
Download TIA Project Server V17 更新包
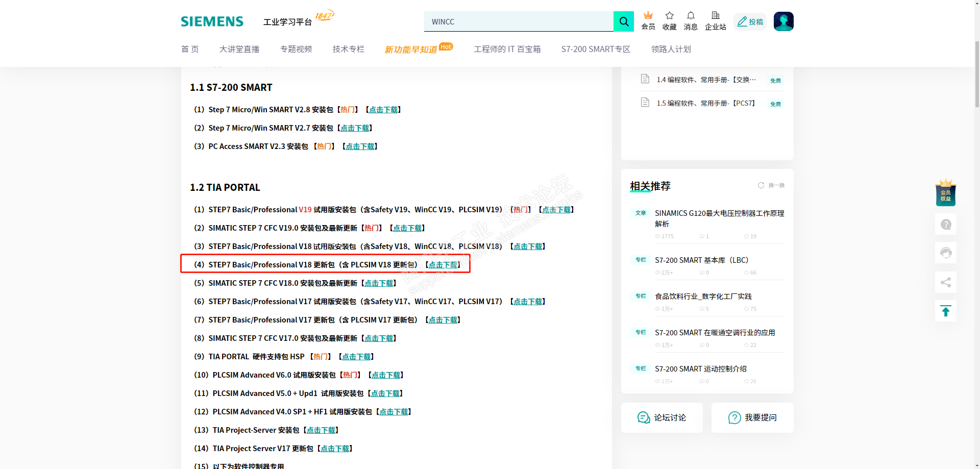335,449
